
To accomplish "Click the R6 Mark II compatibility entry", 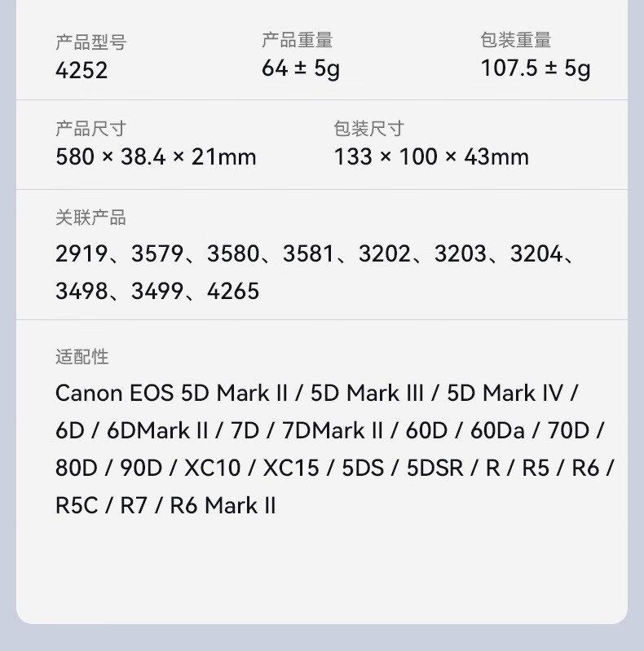I will [223, 505].
